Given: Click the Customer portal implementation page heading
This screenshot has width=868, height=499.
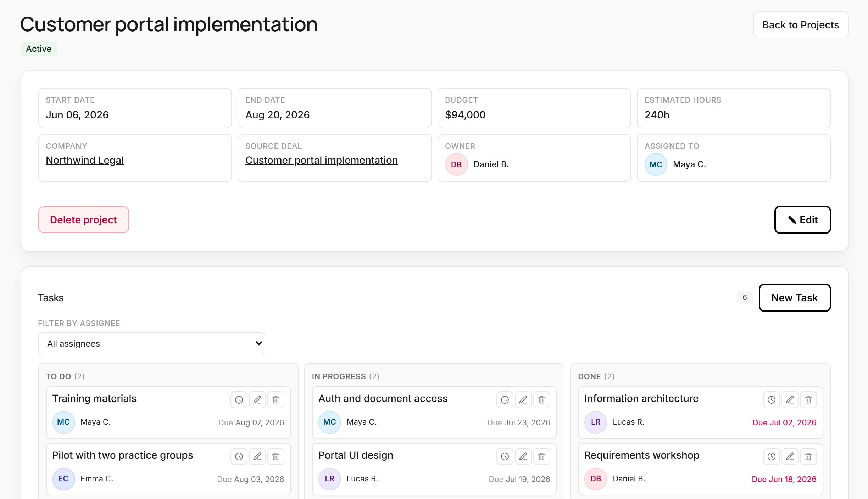Looking at the screenshot, I should (169, 24).
